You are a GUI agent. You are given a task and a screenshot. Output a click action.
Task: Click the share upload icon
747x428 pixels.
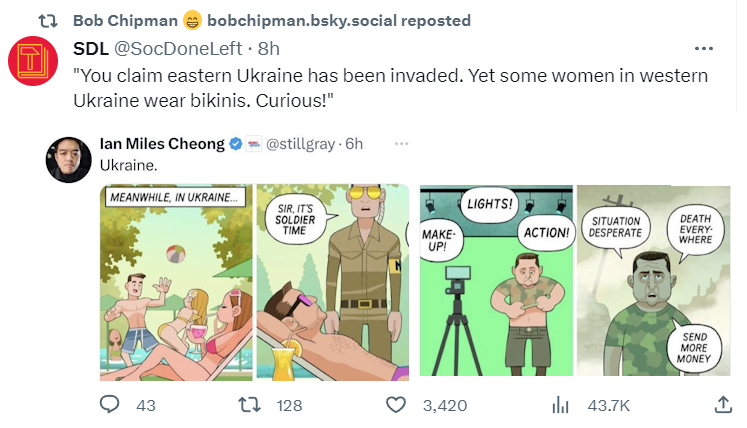723,404
